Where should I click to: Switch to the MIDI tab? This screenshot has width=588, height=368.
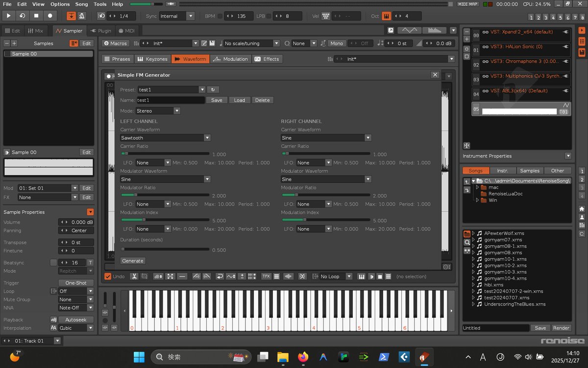point(126,30)
